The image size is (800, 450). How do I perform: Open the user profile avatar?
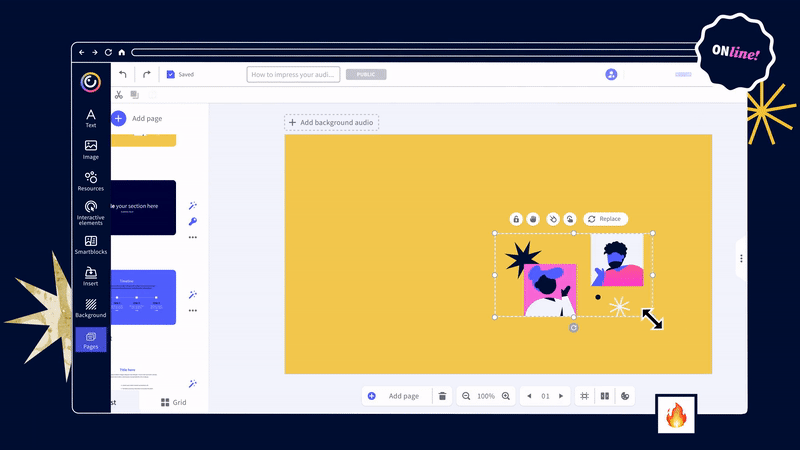pyautogui.click(x=611, y=74)
